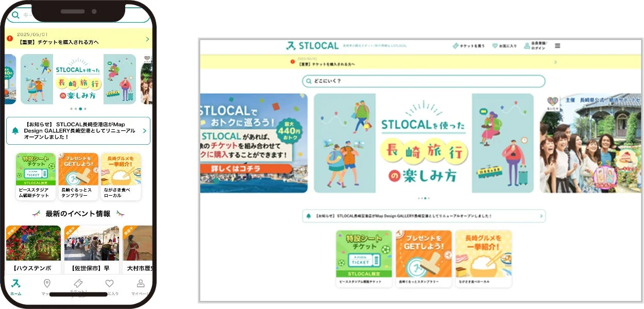Tap the 【佐世保市】 event photo on the phone
The height and width of the screenshot is (309, 644).
(x=92, y=243)
